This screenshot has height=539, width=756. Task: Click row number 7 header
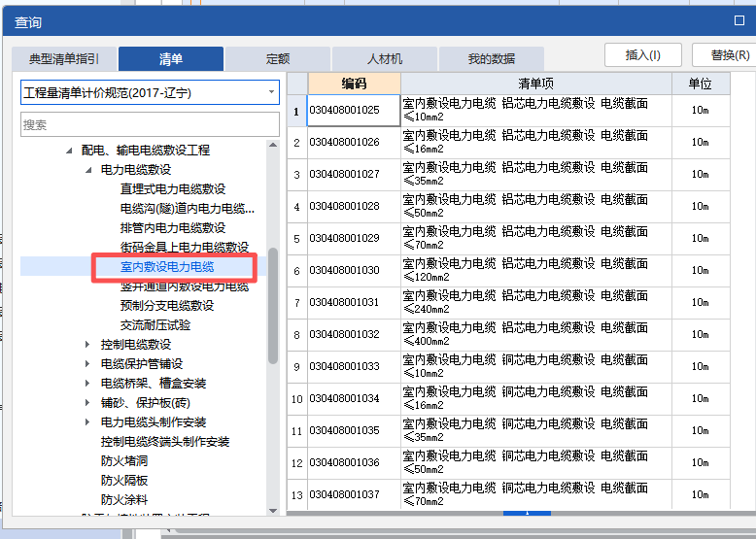pos(297,302)
